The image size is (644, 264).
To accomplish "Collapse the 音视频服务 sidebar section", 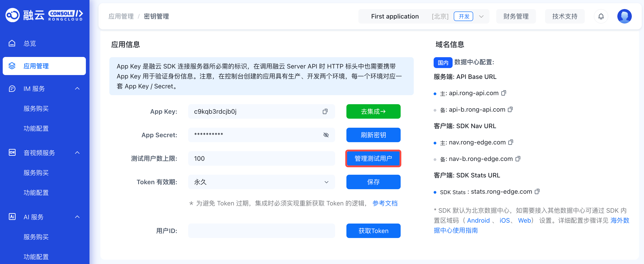I will (77, 153).
